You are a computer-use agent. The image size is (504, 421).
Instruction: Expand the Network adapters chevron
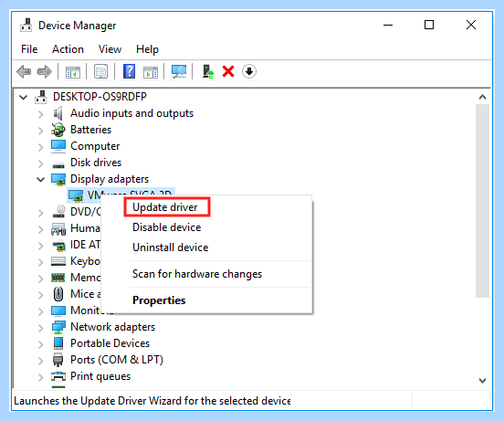click(x=40, y=328)
